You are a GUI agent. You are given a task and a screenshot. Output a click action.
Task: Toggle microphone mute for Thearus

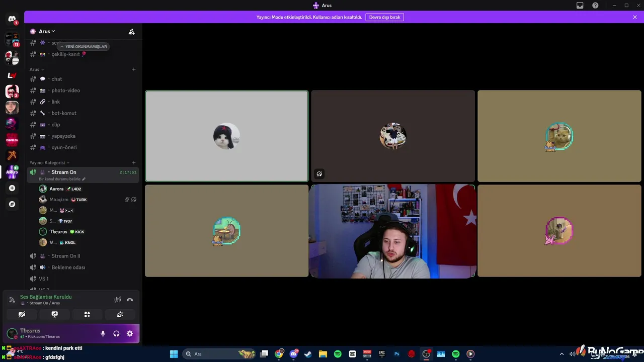click(103, 333)
